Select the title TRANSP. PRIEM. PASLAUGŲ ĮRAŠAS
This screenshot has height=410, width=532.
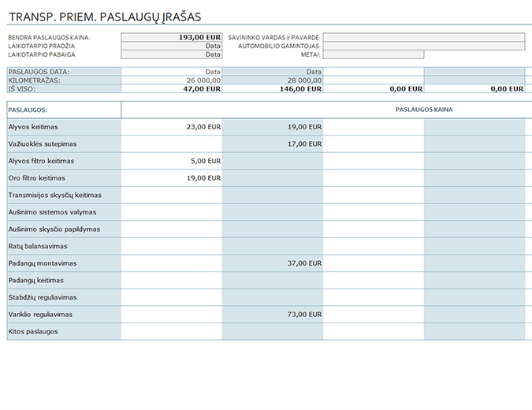(x=105, y=17)
